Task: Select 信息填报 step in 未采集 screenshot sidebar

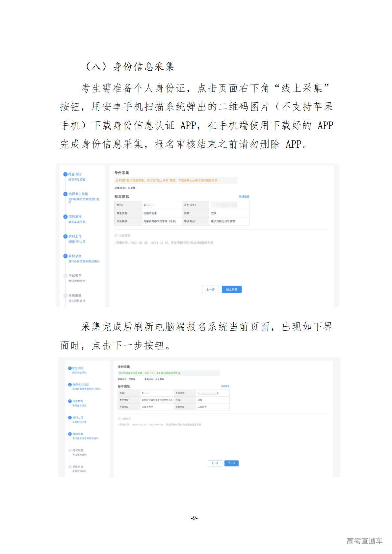Action: (75, 217)
